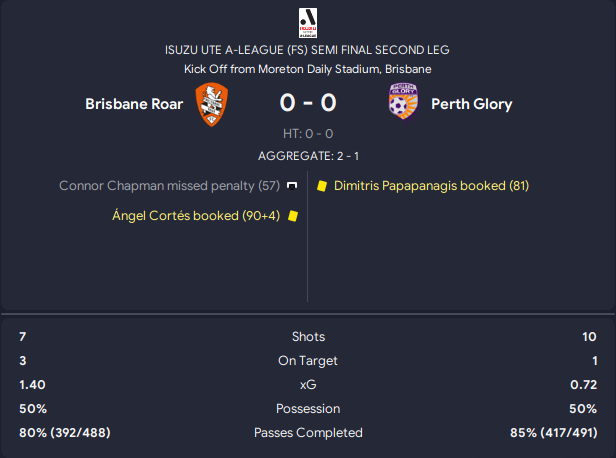
Task: Open Isuzu UTE A-League Semi Final title
Action: (x=307, y=50)
